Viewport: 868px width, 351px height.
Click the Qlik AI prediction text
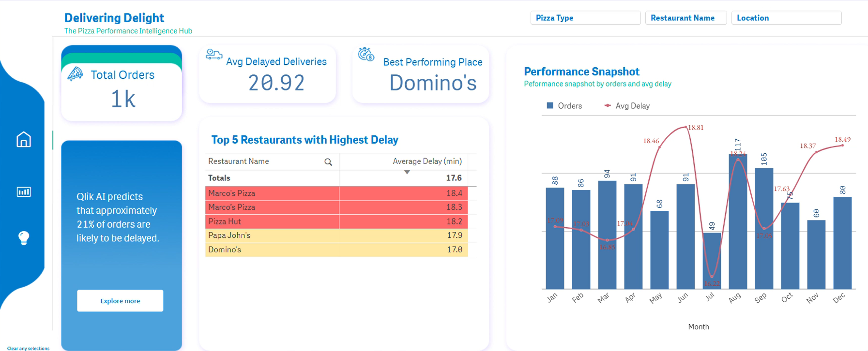pyautogui.click(x=118, y=217)
